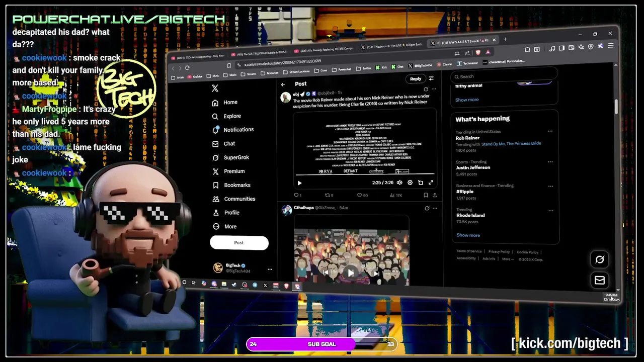This screenshot has height=362, width=644.
Task: Open the Home page in X sidebar
Action: 224,102
